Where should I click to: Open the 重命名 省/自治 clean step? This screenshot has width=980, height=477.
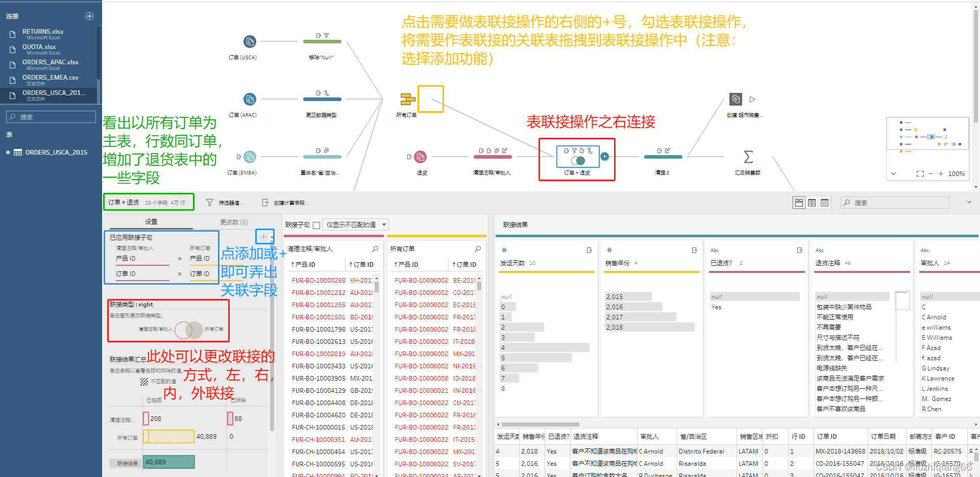(x=322, y=157)
